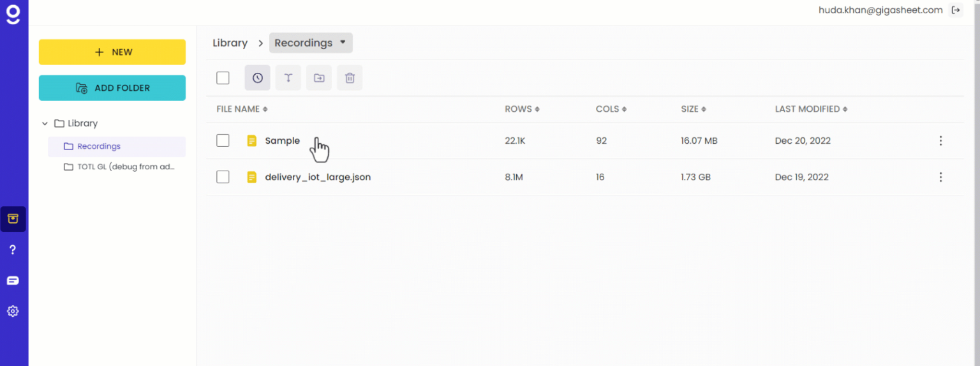This screenshot has height=366, width=980.
Task: Tick the checkbox for Sample file
Action: [223, 141]
